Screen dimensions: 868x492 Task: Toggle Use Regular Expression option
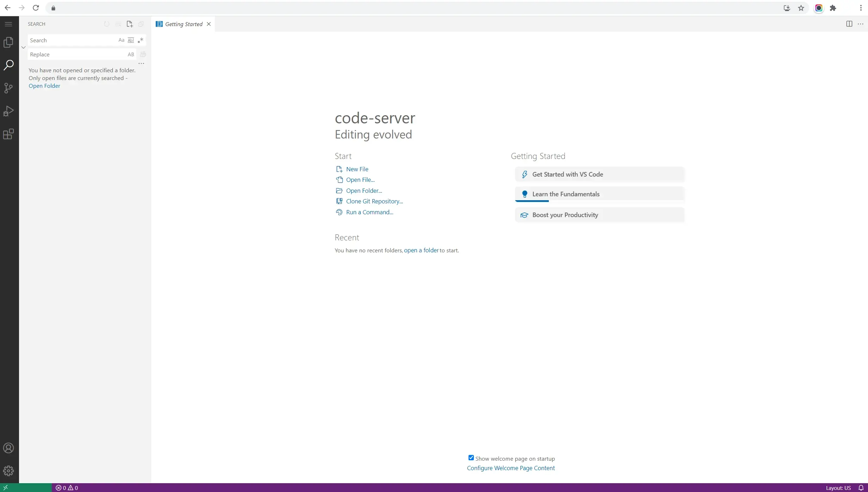click(x=141, y=40)
